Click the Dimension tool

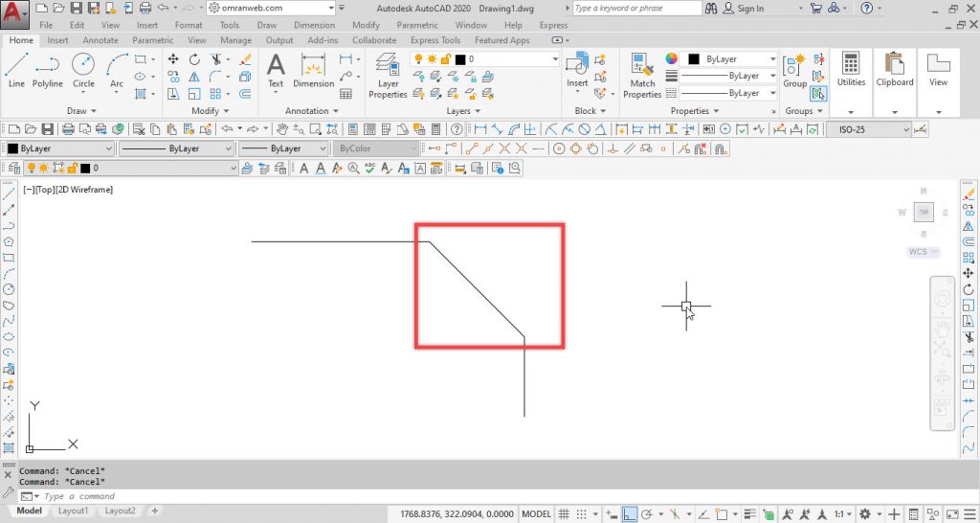pyautogui.click(x=313, y=71)
